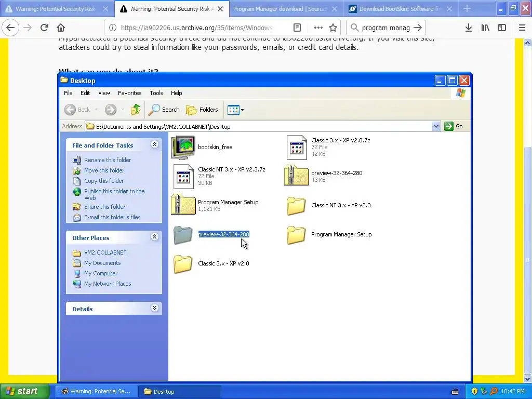Click Copy this folder link

point(104,181)
